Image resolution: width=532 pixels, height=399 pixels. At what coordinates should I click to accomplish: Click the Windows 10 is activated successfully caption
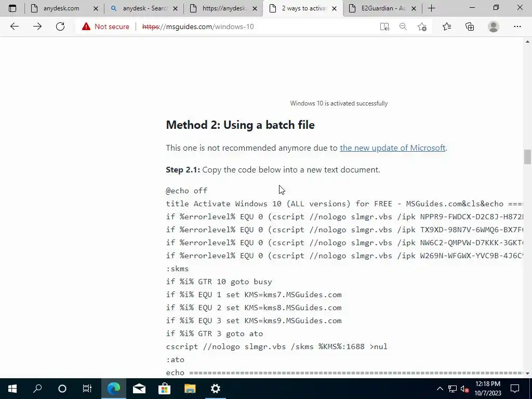[x=339, y=103]
